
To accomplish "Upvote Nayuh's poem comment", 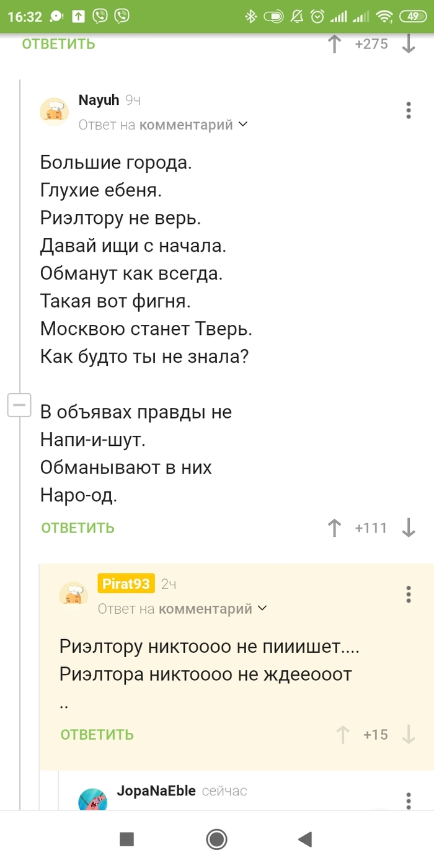I will [334, 528].
